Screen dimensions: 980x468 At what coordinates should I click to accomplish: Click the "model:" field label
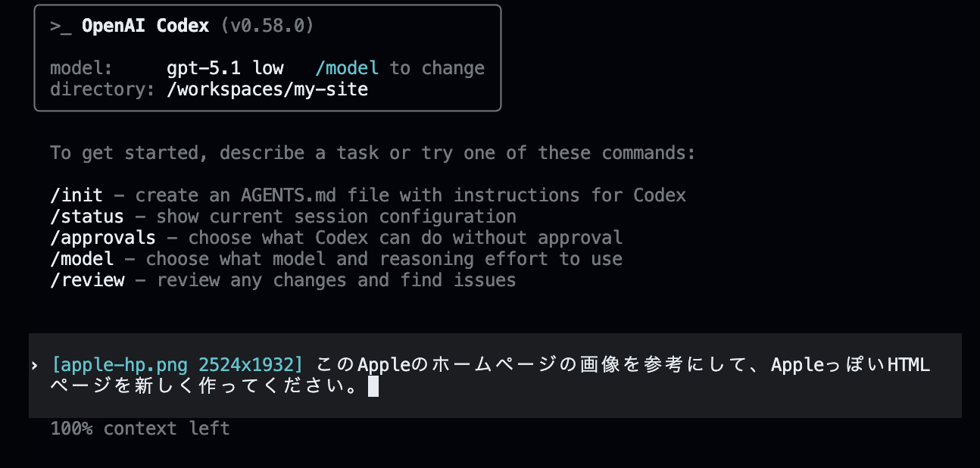click(81, 68)
